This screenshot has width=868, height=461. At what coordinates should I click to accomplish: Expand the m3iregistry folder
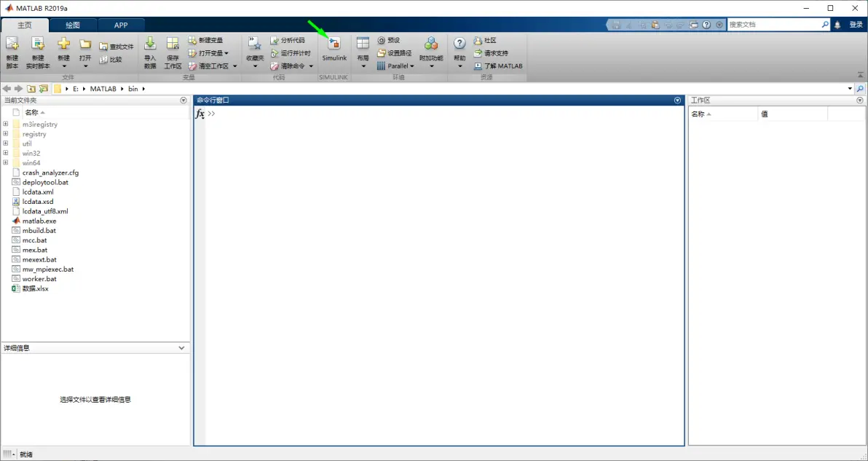click(6, 124)
